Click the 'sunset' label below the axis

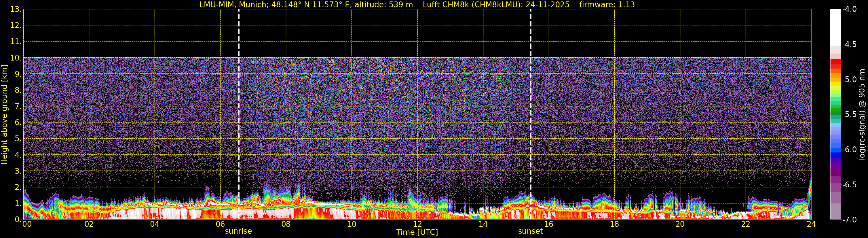[x=530, y=231]
